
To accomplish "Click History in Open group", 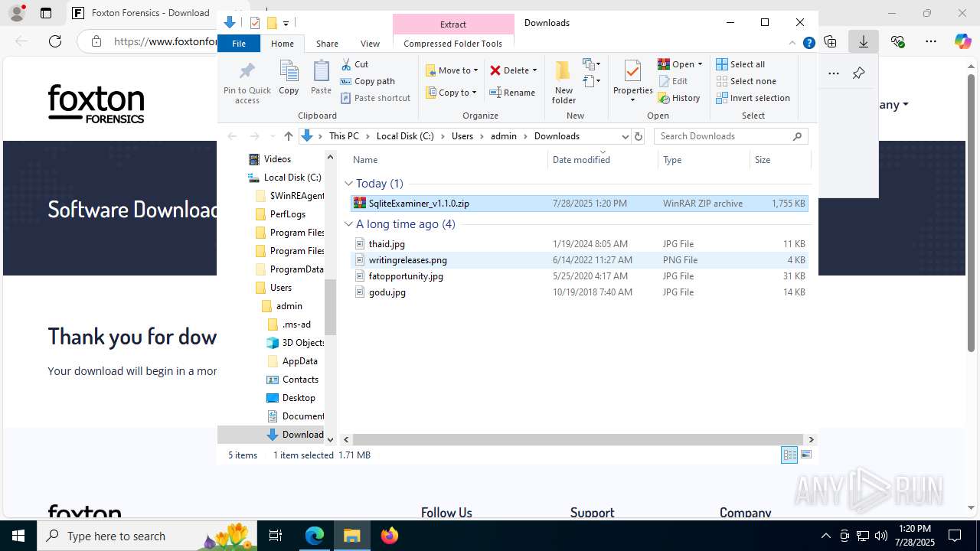I will (x=679, y=98).
